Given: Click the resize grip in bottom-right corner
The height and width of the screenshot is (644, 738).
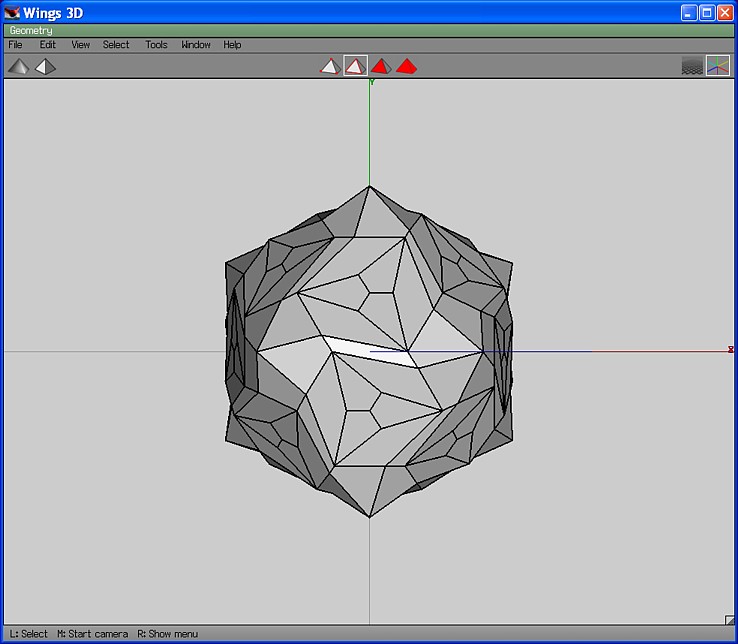Looking at the screenshot, I should 729,620.
